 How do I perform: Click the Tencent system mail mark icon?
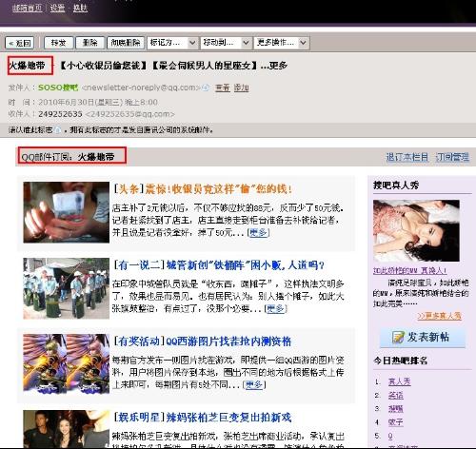(x=58, y=130)
